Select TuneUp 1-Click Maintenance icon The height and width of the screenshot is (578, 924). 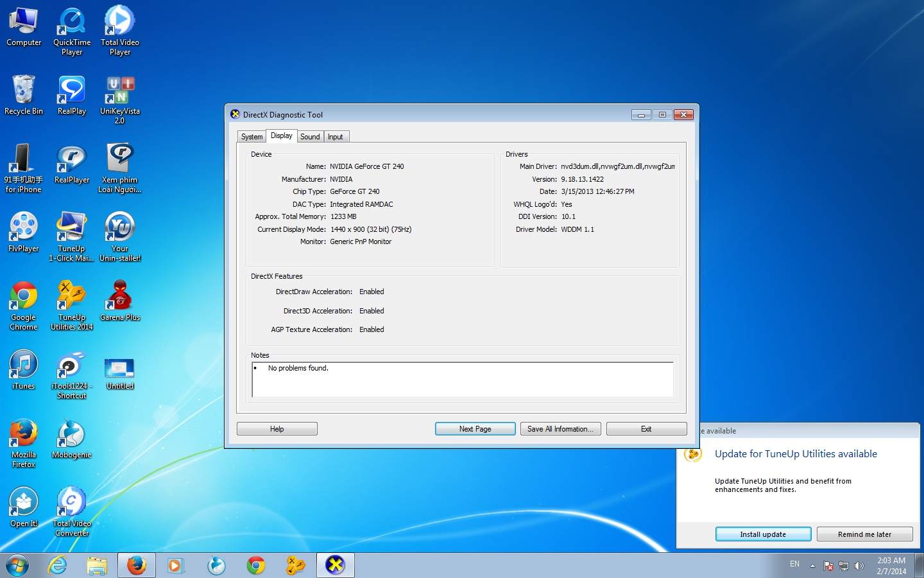(x=72, y=237)
